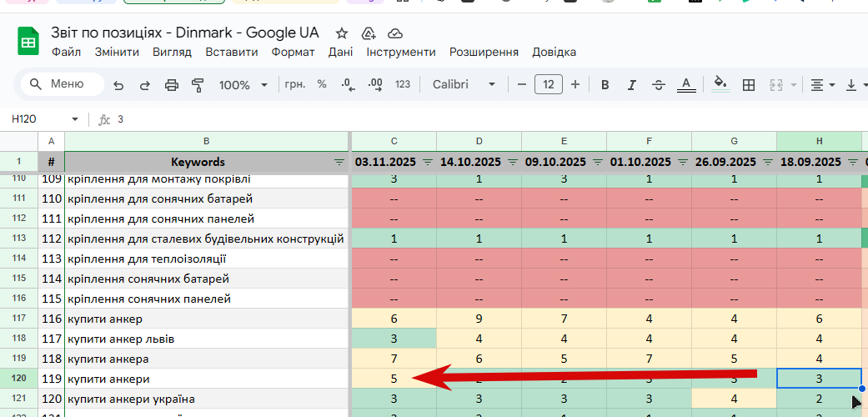Open the Довідка menu
868x417 pixels.
[x=554, y=52]
